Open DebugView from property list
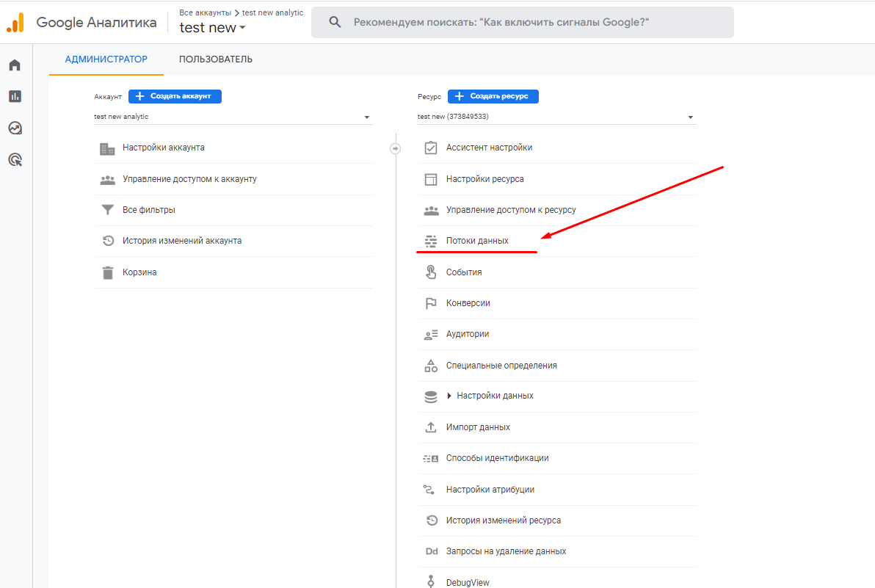This screenshot has width=875, height=588. coord(468,582)
